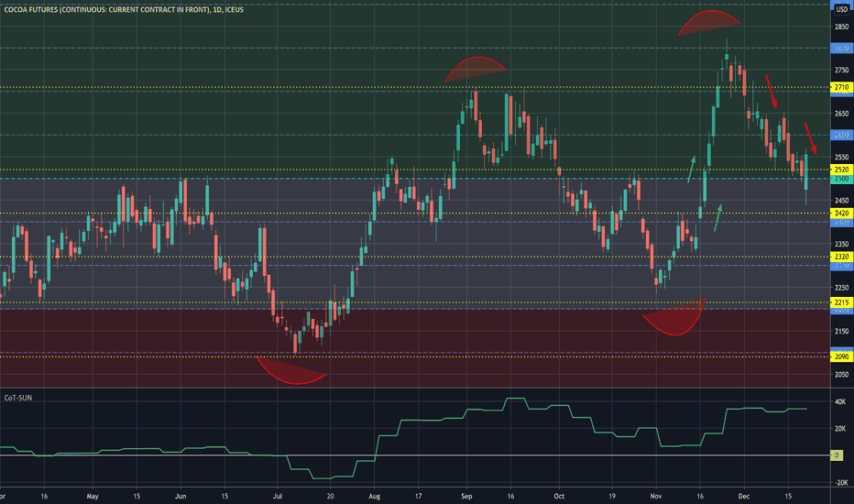Click the 2650 price axis value
The height and width of the screenshot is (504, 854).
pyautogui.click(x=841, y=114)
